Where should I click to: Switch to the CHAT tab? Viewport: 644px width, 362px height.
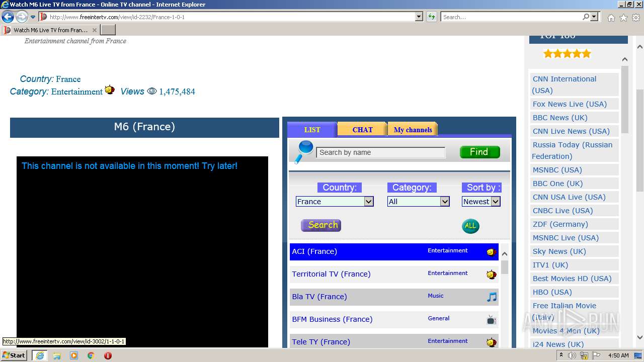tap(362, 130)
